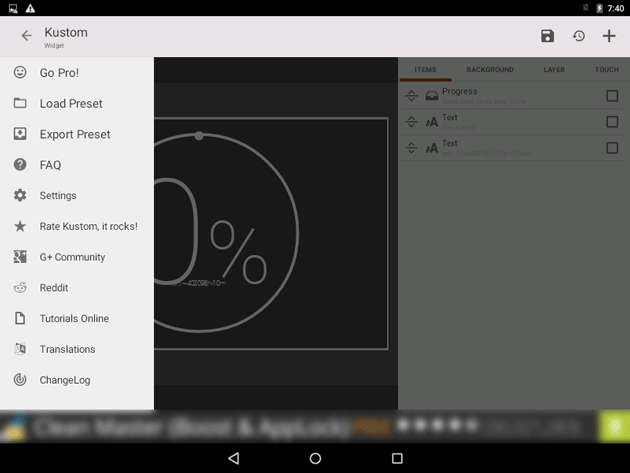630x473 pixels.
Task: Tap the question mark icon for FAQ
Action: pos(20,165)
